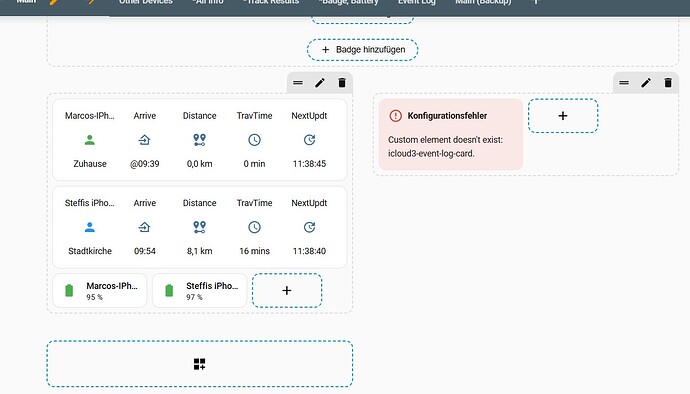This screenshot has height=394, width=690.
Task: Click the 0,0 km distance value
Action: click(x=199, y=164)
